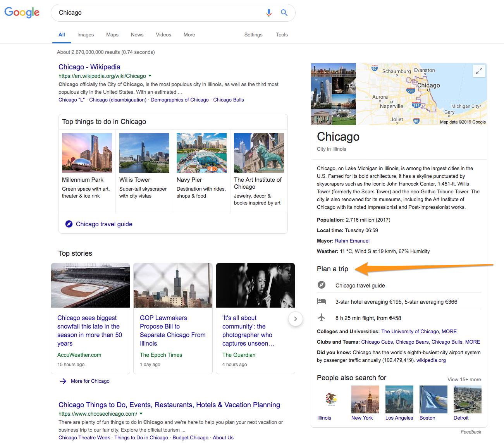Open Demographics of Chicago sitelink
Image resolution: width=504 pixels, height=444 pixels.
click(180, 100)
